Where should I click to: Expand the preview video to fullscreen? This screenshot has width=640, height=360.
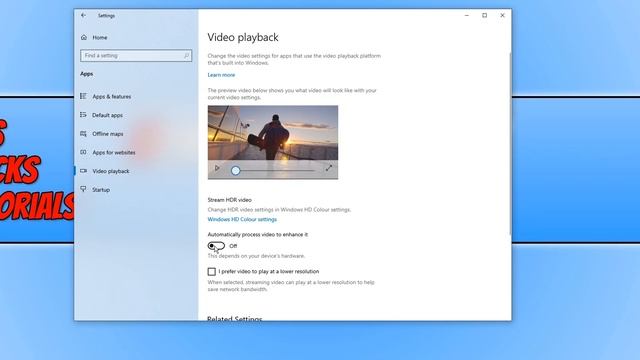coord(329,168)
